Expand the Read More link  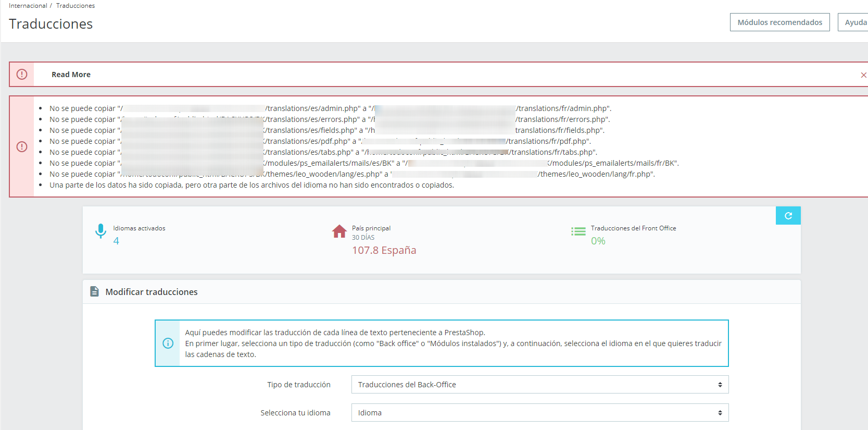click(71, 75)
